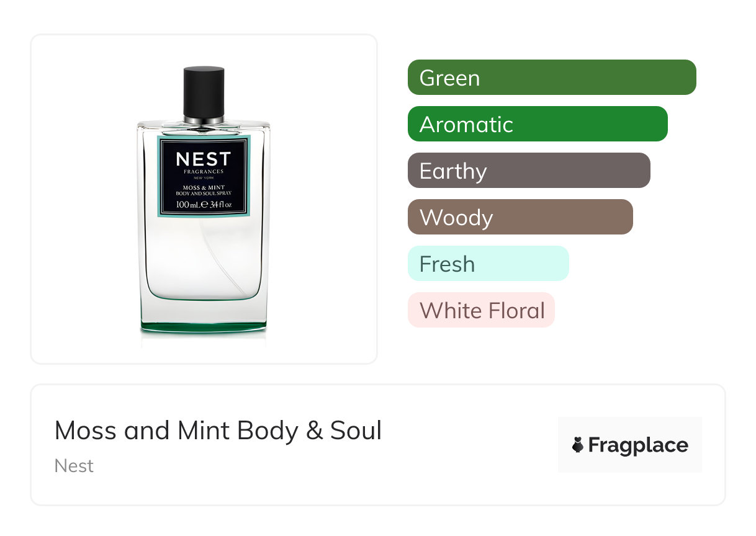Open the Nest brand link below the title
The width and height of the screenshot is (756, 536).
(x=74, y=466)
